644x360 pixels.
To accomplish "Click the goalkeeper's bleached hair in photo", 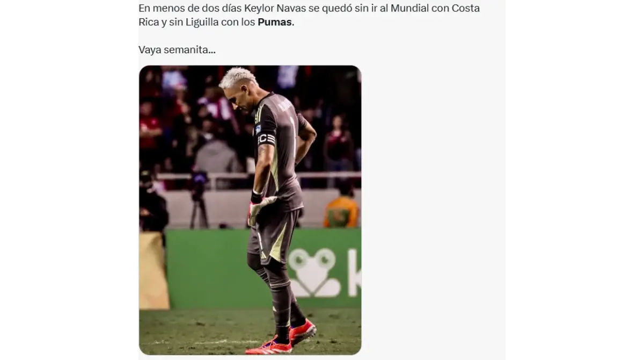I will [x=236, y=77].
